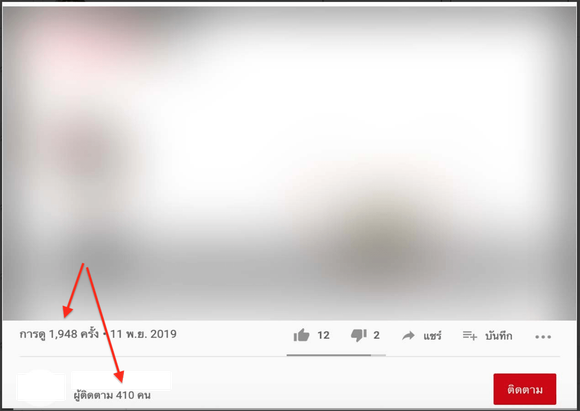Click the save-to-playlist icon
The height and width of the screenshot is (411, 580).
click(x=470, y=336)
